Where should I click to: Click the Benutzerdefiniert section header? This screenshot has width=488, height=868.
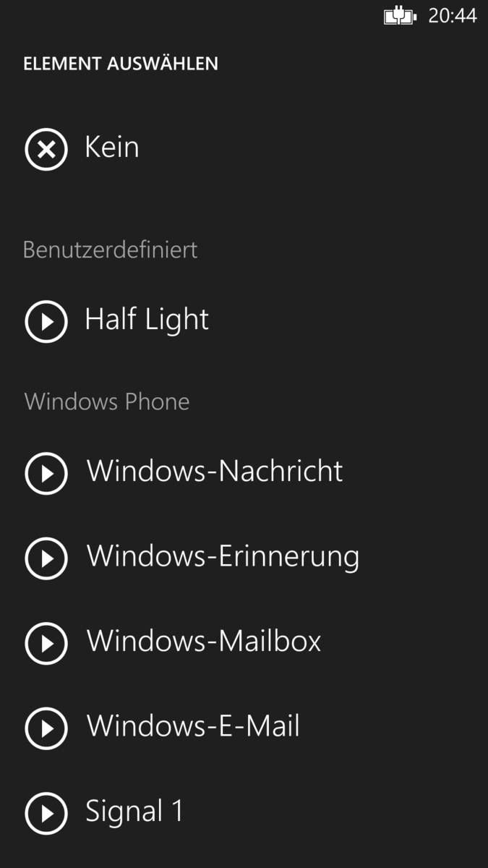coord(110,250)
